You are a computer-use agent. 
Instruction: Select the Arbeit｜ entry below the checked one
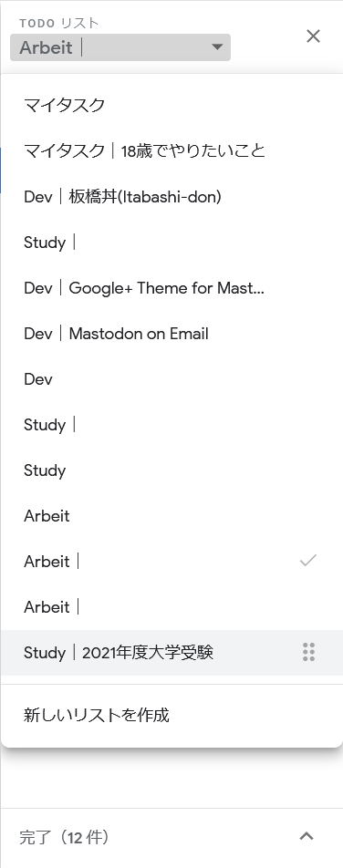171,607
